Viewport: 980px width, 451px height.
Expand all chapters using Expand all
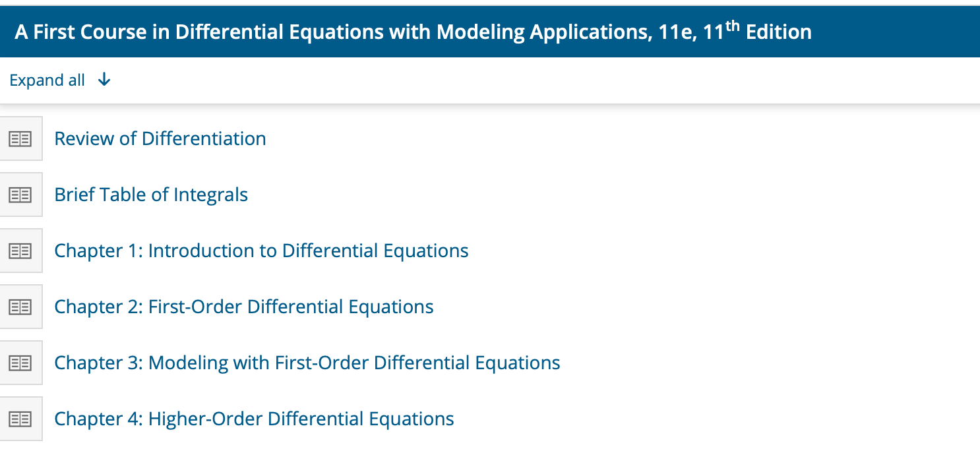click(x=46, y=79)
